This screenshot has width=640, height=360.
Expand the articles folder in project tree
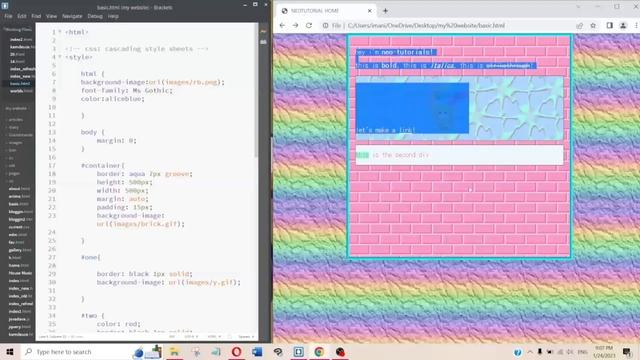click(16, 120)
